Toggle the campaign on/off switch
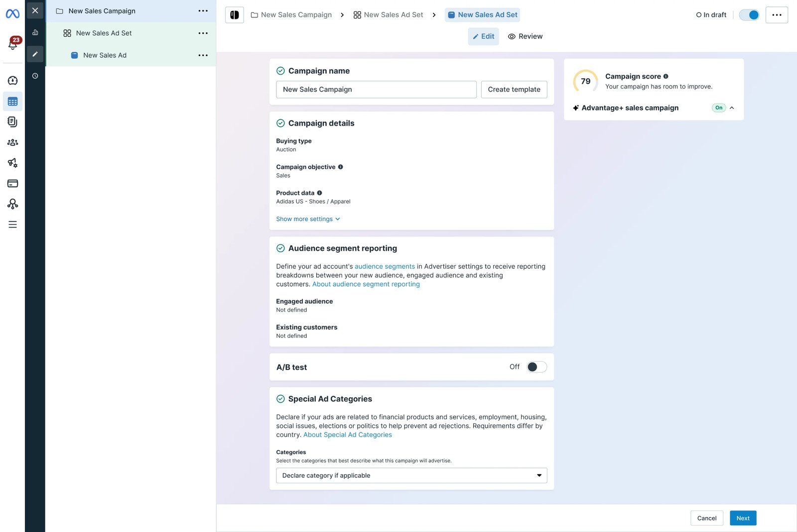The image size is (797, 532). pyautogui.click(x=749, y=15)
